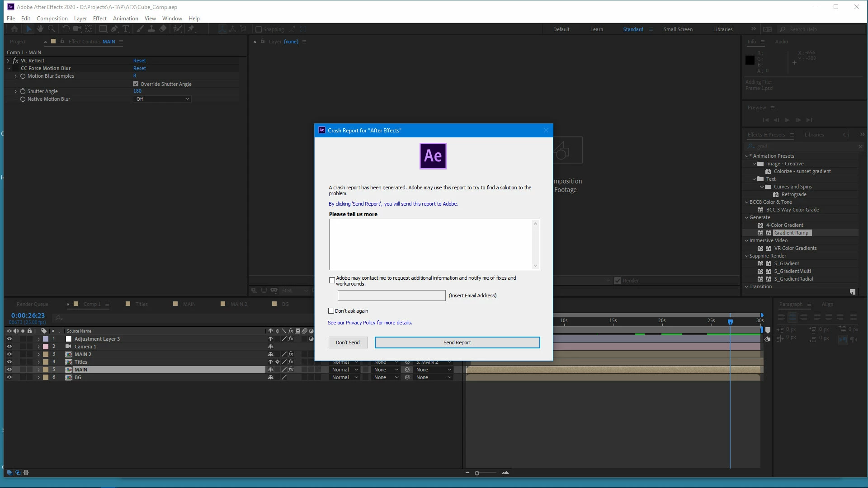Collapse the Sapphire Render category
Screen dimensions: 868x488
(x=747, y=256)
